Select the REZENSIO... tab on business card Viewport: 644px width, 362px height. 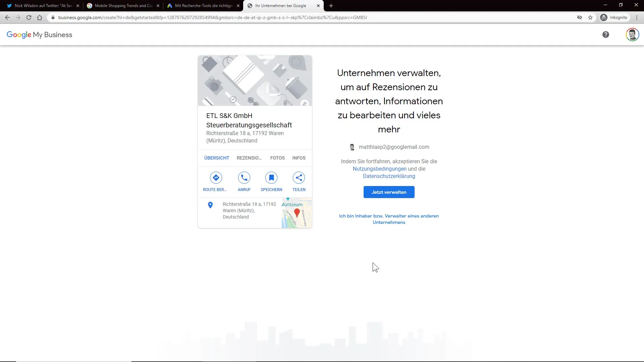(x=249, y=158)
